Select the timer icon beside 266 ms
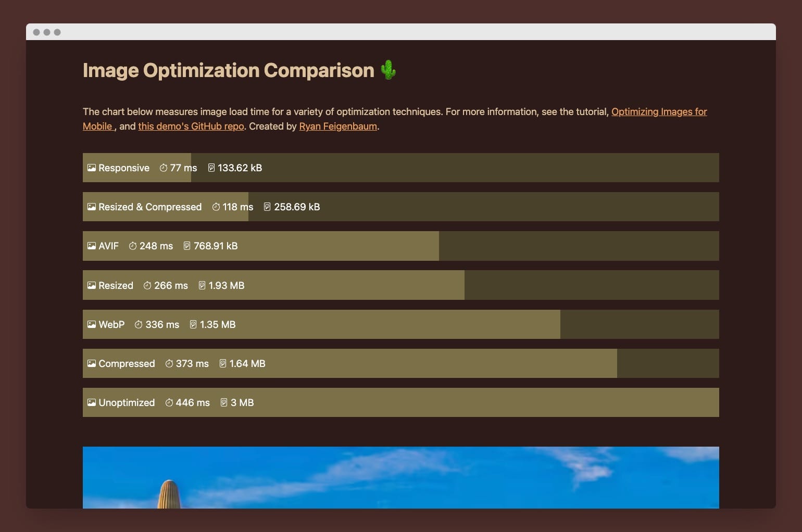The width and height of the screenshot is (802, 532). point(146,285)
